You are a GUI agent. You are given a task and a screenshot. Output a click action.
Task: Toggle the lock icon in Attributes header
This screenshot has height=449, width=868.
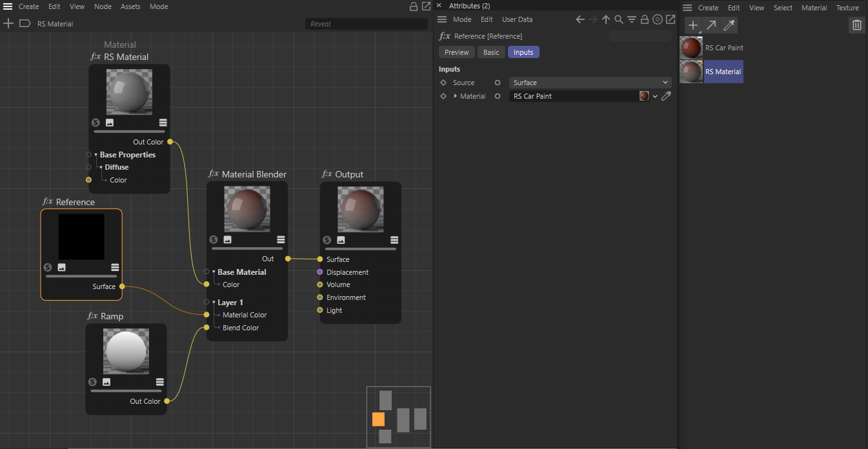(644, 19)
